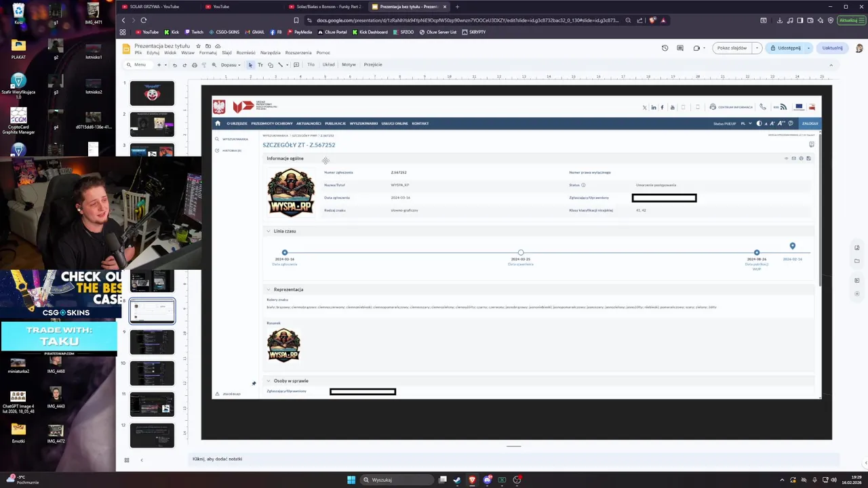This screenshot has height=488, width=868.
Task: Select the shape tool
Action: pyautogui.click(x=271, y=65)
